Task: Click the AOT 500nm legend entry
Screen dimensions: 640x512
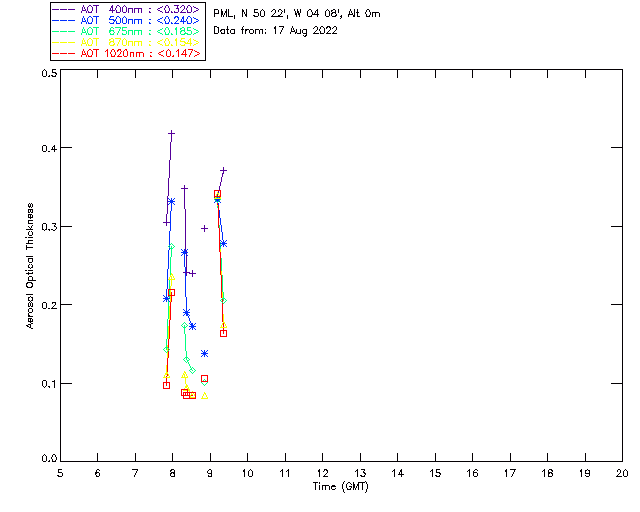Action: click(126, 20)
